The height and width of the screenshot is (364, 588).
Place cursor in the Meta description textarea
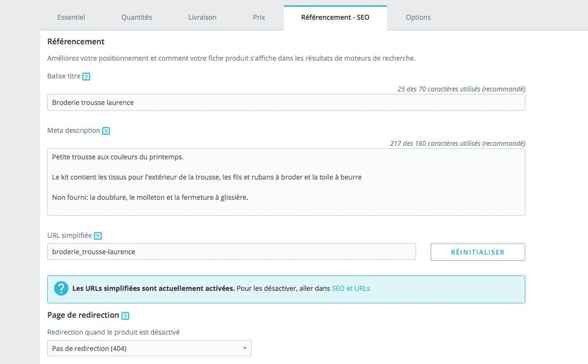point(286,182)
